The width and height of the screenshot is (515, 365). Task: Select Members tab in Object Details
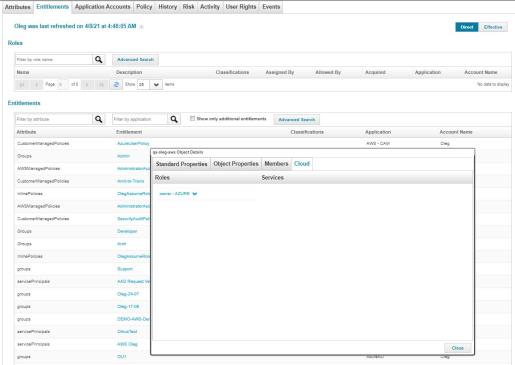click(276, 164)
